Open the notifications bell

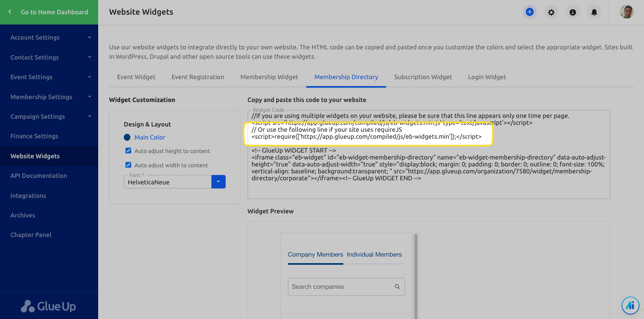click(x=594, y=12)
